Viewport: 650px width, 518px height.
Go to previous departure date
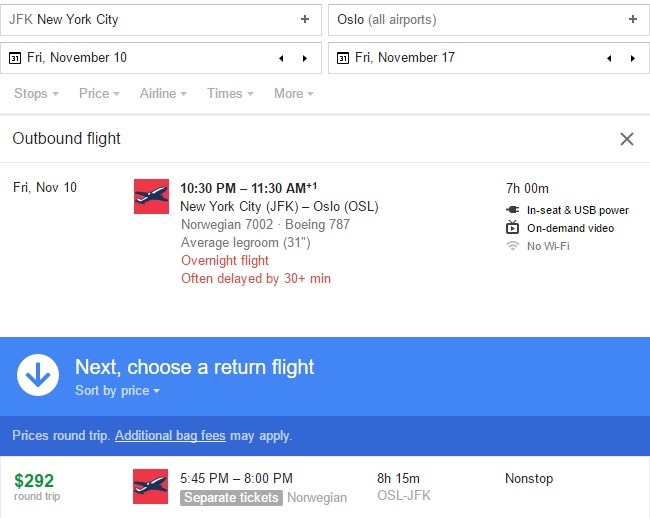pos(281,58)
